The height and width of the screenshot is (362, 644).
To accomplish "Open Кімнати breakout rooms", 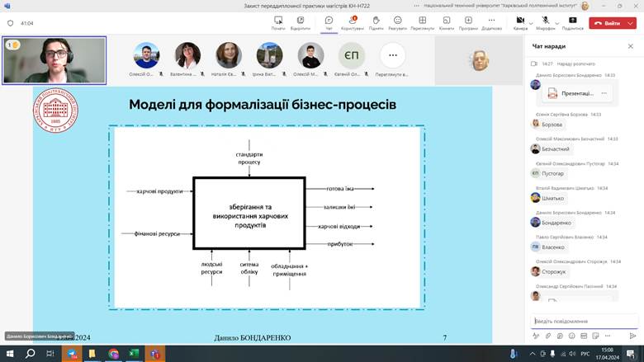I will [x=447, y=22].
